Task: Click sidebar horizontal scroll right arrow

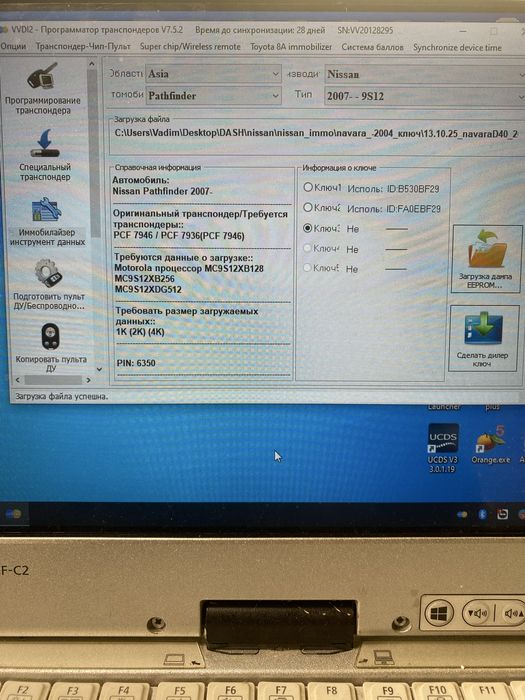Action: pyautogui.click(x=88, y=380)
